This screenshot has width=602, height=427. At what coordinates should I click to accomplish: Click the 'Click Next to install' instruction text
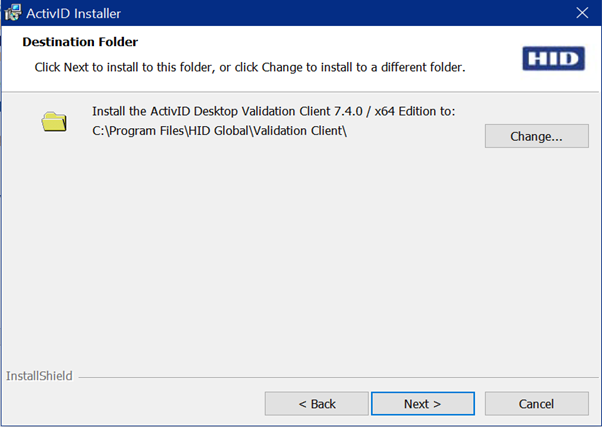tap(250, 67)
